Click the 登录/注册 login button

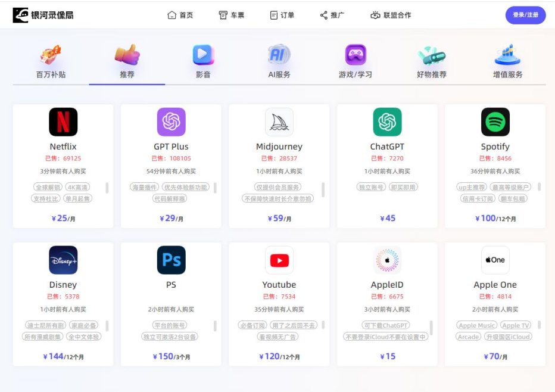point(525,15)
